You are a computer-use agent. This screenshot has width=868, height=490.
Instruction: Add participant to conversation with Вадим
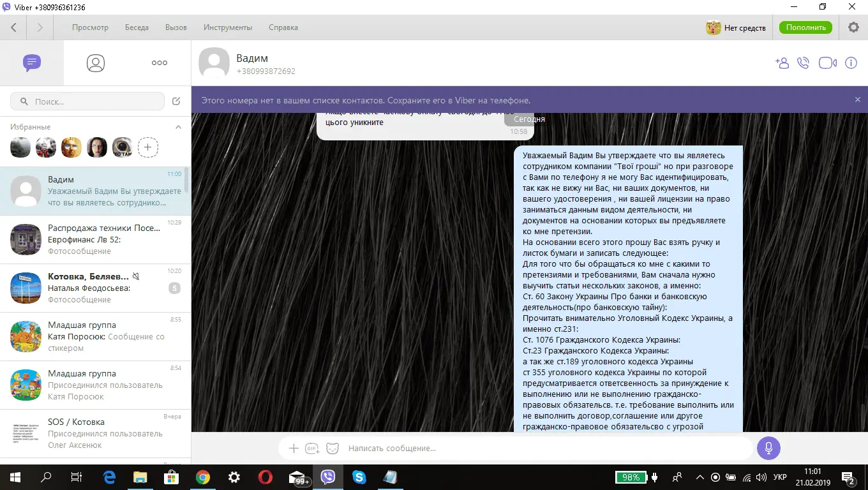tap(782, 63)
